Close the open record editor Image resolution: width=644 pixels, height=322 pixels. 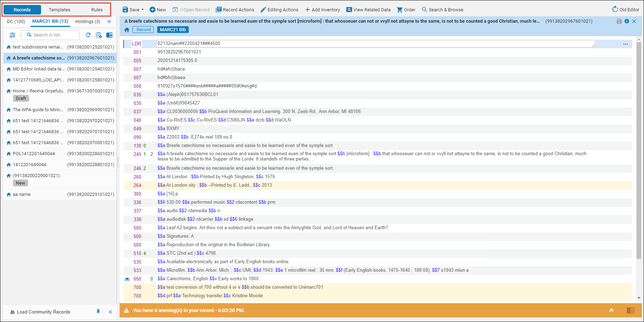click(634, 21)
